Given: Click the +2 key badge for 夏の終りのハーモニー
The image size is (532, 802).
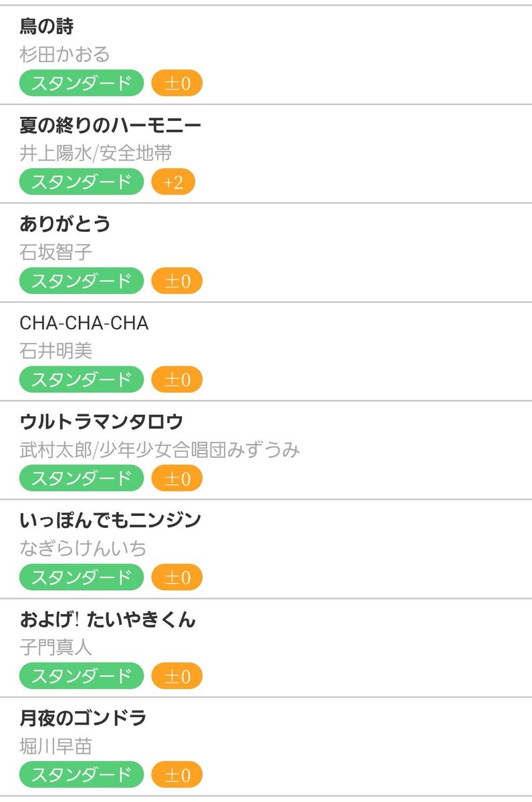Looking at the screenshot, I should click(173, 182).
